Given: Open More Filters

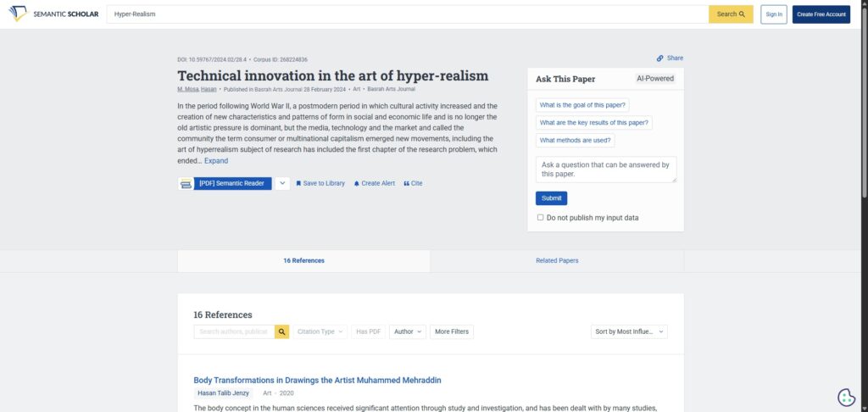Looking at the screenshot, I should [452, 331].
